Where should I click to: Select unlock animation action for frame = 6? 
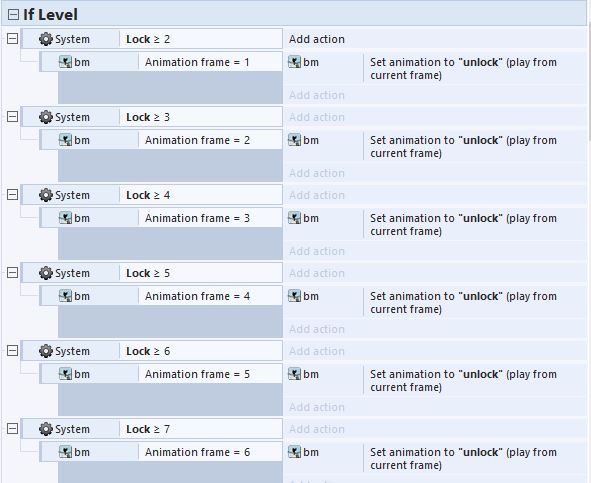pos(474,458)
